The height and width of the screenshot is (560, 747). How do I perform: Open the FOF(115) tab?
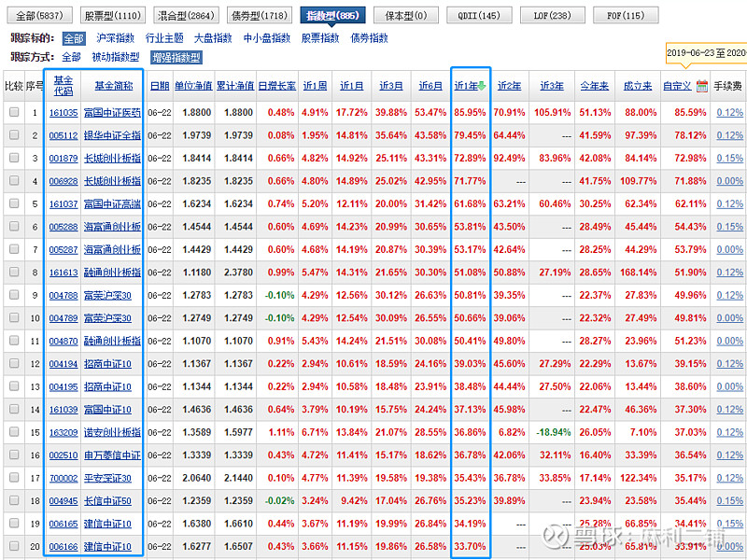tap(626, 15)
